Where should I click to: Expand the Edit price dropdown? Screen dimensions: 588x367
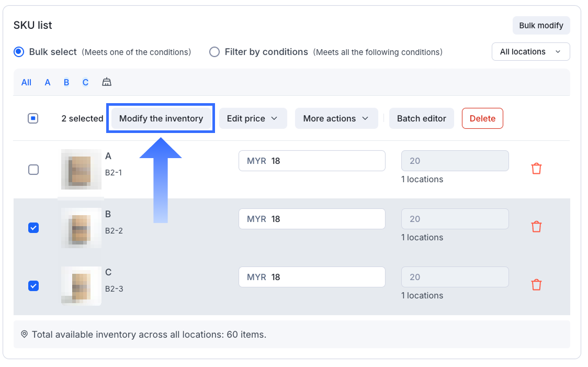pos(253,118)
